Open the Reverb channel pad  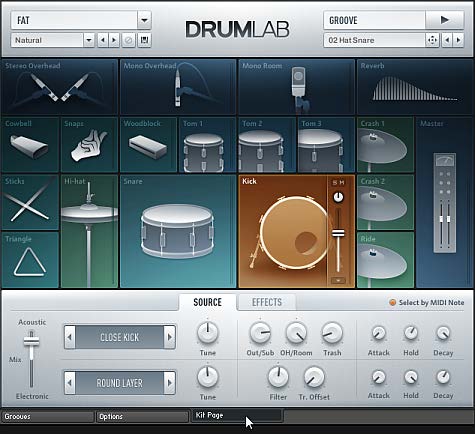click(415, 87)
